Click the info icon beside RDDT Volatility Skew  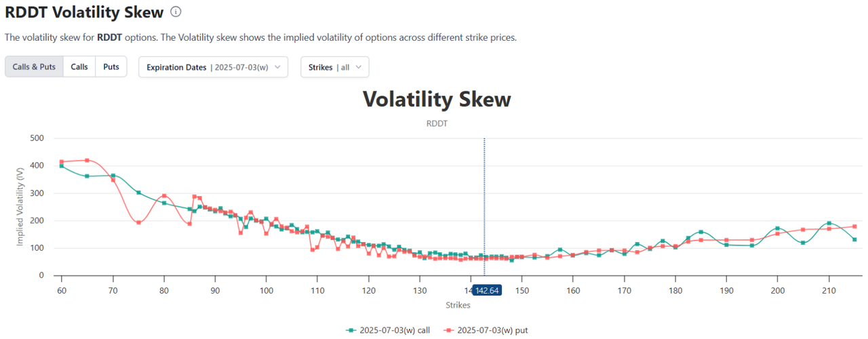click(x=176, y=12)
